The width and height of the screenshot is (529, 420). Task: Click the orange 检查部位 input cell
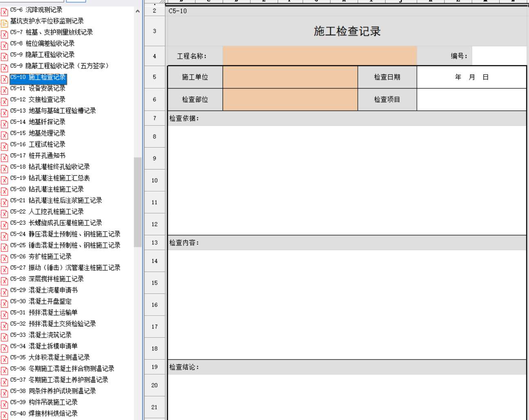pos(290,99)
